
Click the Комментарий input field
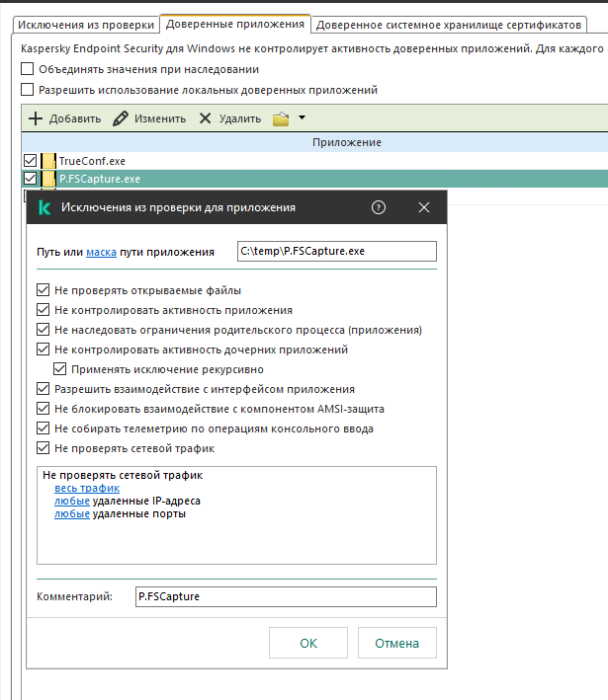tap(286, 596)
